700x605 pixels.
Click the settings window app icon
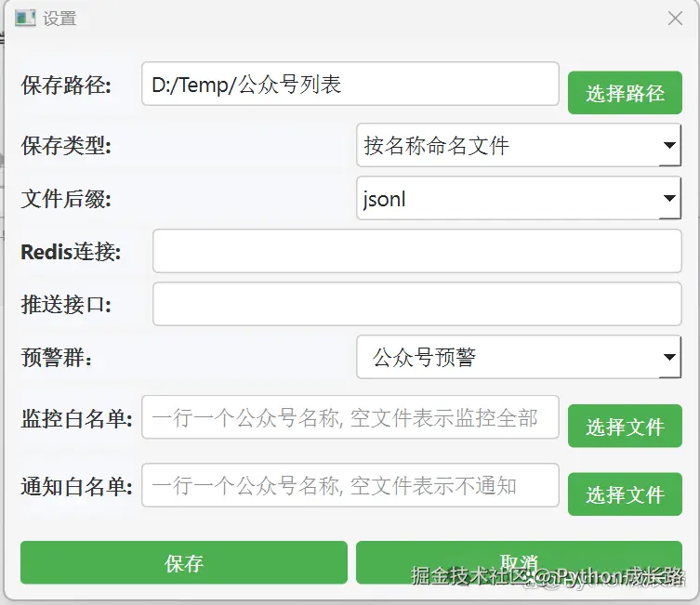coord(25,18)
